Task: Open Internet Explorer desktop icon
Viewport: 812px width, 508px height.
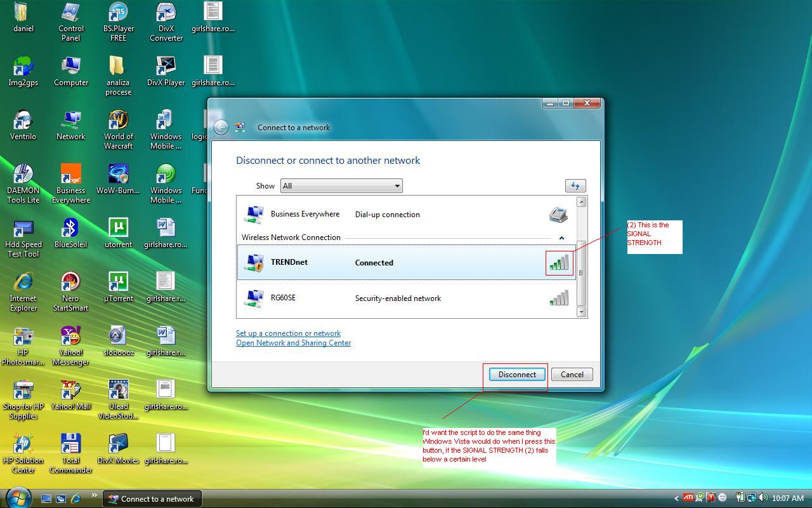Action: 23,291
